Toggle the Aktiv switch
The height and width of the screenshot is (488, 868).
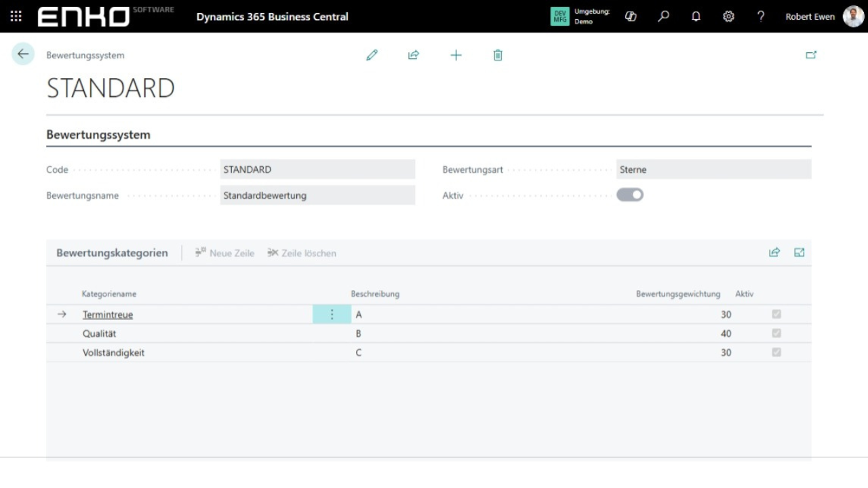(x=629, y=195)
